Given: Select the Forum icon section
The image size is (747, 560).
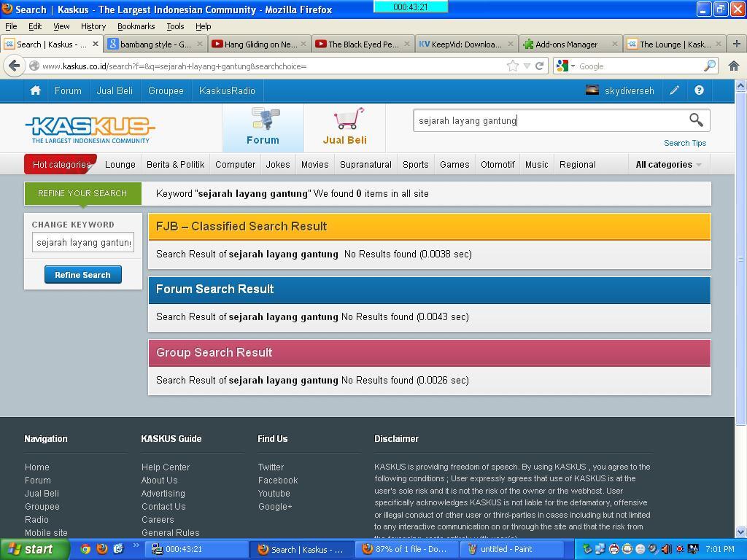Looking at the screenshot, I should coord(263,128).
